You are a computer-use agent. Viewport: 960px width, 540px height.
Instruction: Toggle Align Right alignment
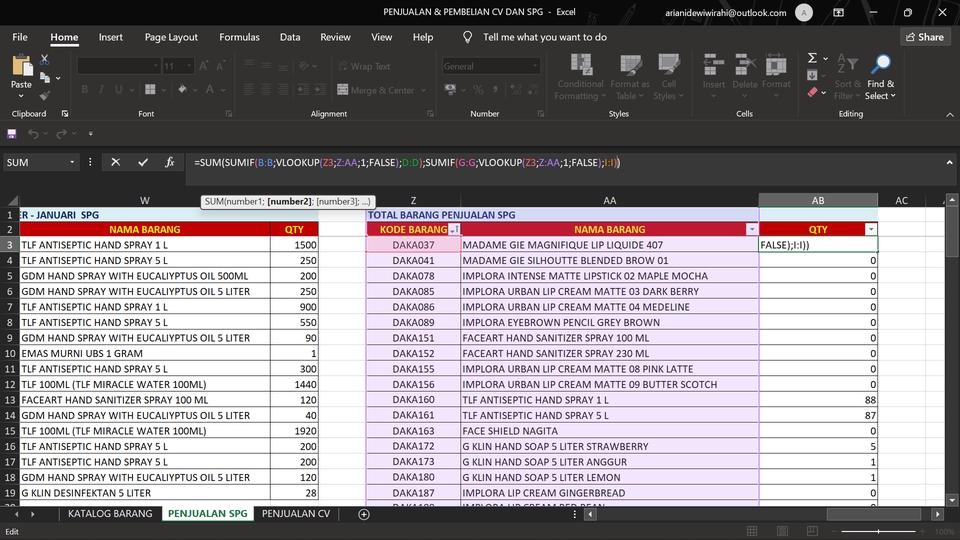[x=283, y=89]
